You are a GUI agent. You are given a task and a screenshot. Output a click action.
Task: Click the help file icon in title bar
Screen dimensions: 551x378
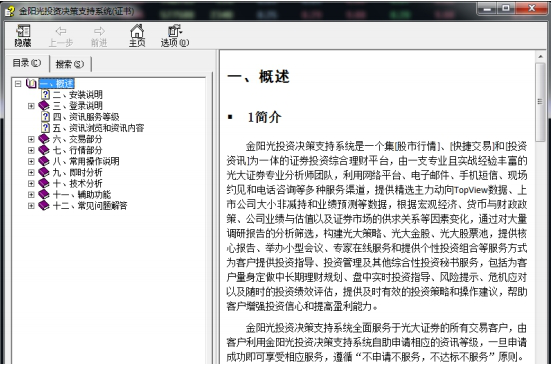[x=10, y=12]
